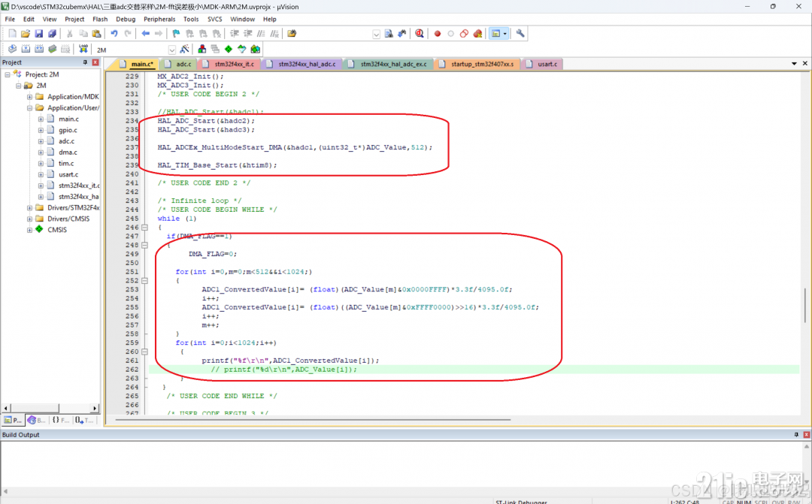The width and height of the screenshot is (812, 504).
Task: Insert breakpoint with the red dot icon
Action: 438,34
